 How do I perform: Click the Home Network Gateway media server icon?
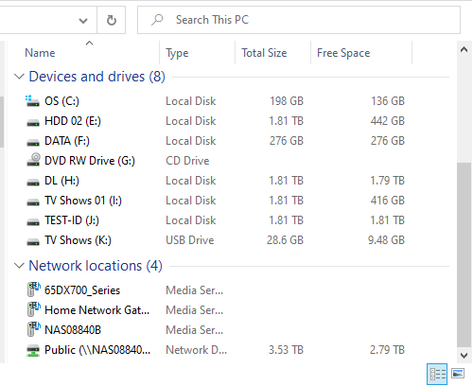point(34,309)
